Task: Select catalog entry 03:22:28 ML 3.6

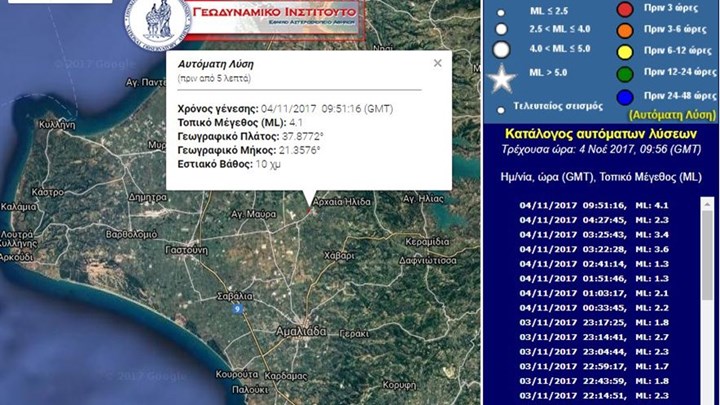Action: coord(594,249)
